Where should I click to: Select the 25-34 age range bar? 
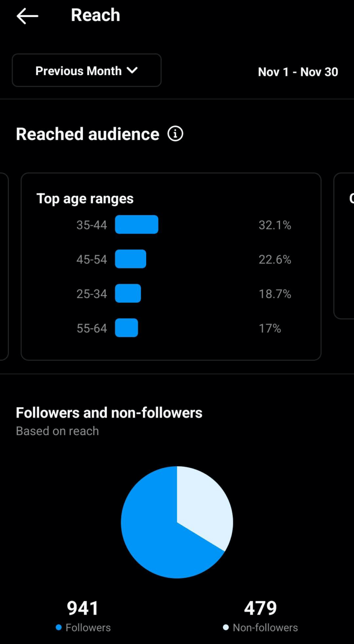click(128, 293)
